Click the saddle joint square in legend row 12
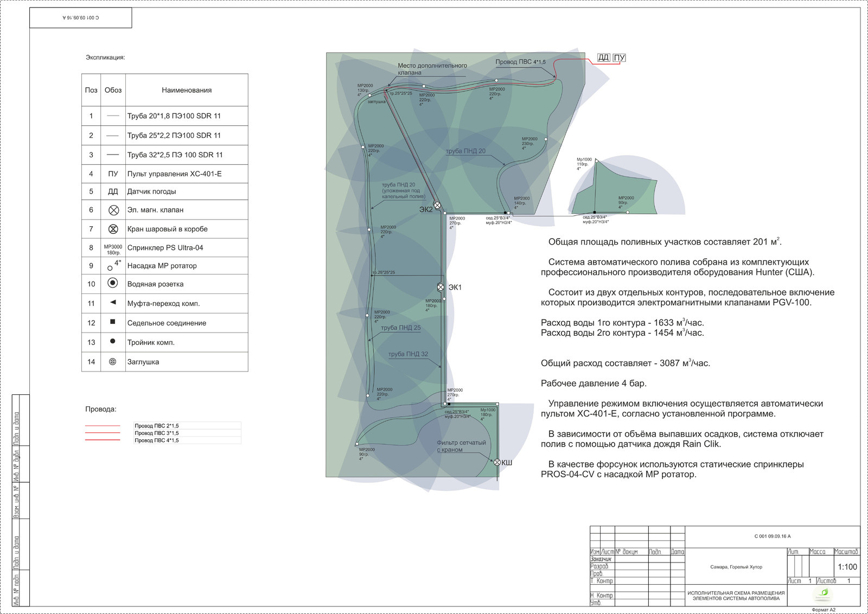Image resolution: width=868 pixels, height=614 pixels. 113,322
